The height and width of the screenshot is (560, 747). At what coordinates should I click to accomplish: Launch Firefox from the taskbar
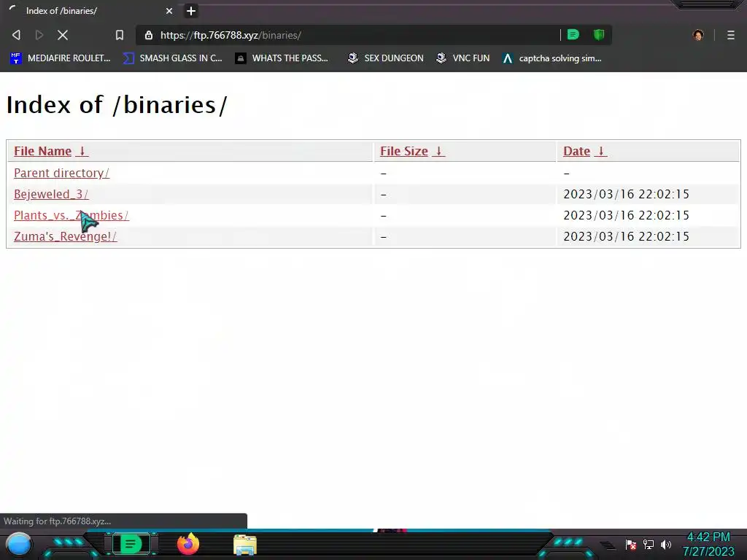click(188, 544)
